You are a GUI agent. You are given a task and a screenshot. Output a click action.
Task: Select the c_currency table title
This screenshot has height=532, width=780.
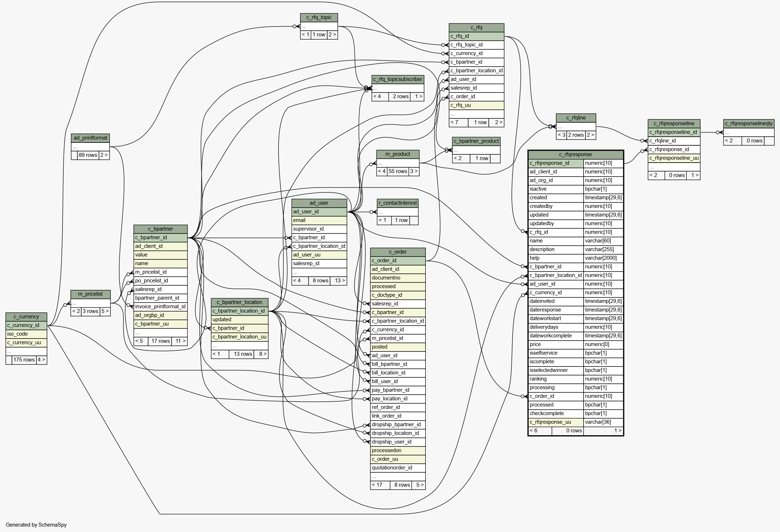tap(26, 317)
